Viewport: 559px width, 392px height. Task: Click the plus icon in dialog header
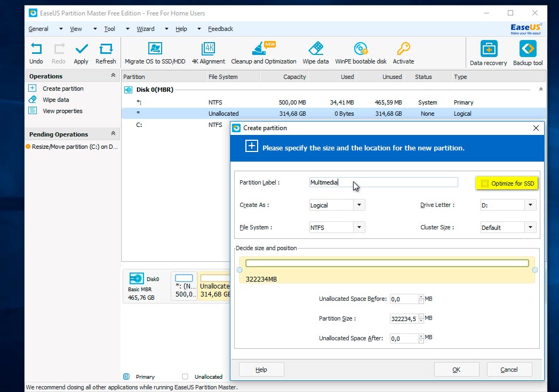252,146
